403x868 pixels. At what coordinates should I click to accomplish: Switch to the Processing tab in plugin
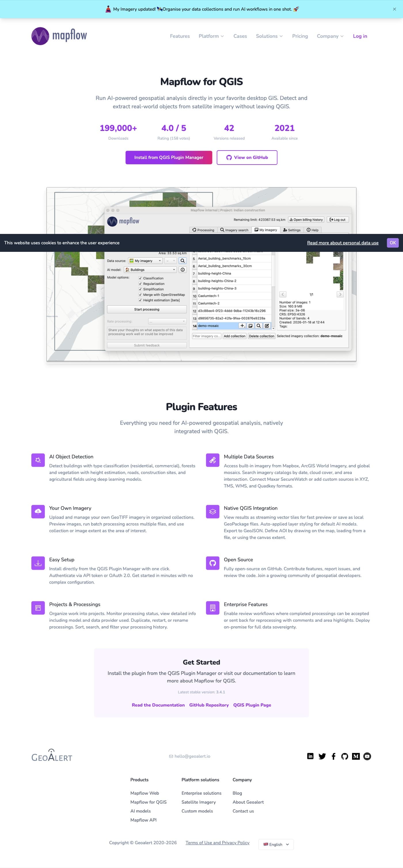[203, 230]
